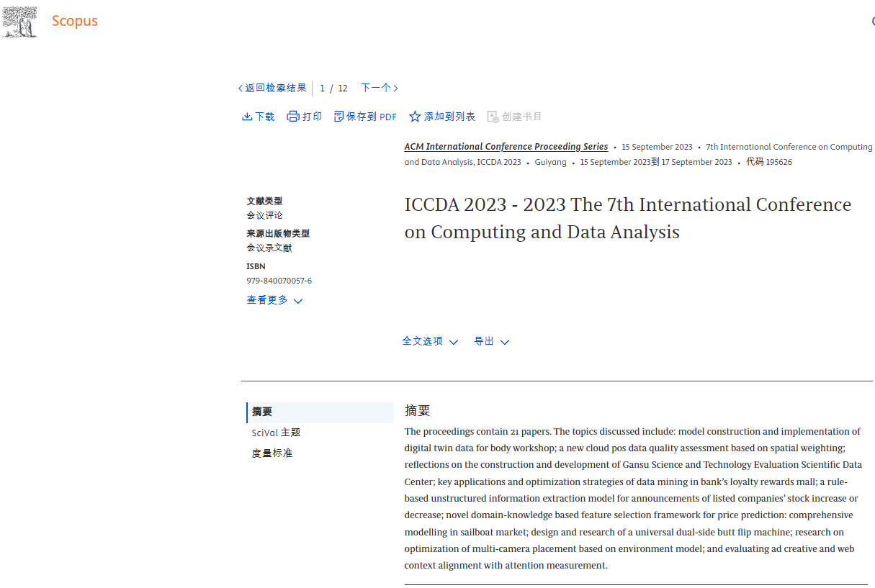Jump to the 度量标准 section
Image resolution: width=875 pixels, height=588 pixels.
click(272, 453)
